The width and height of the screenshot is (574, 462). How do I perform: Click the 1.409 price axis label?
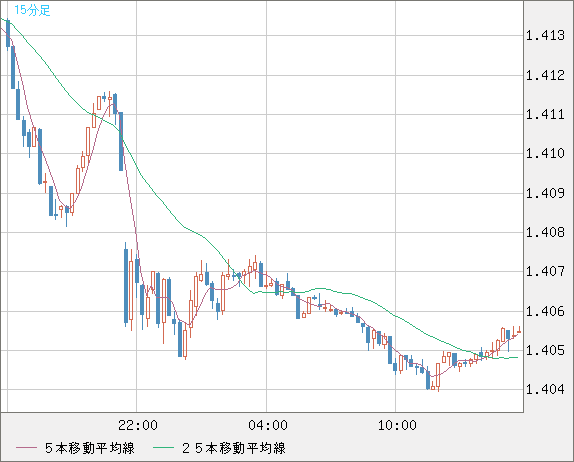(545, 193)
